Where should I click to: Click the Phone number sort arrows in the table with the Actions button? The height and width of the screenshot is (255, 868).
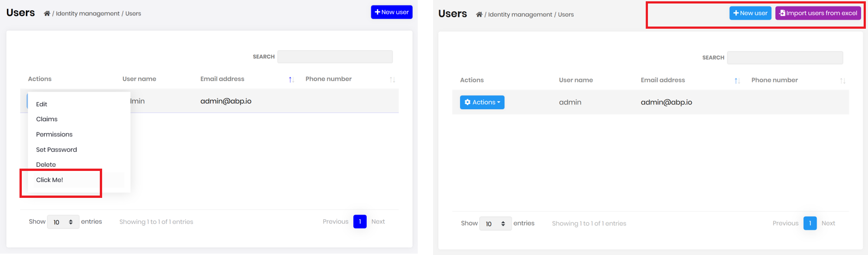click(x=842, y=81)
